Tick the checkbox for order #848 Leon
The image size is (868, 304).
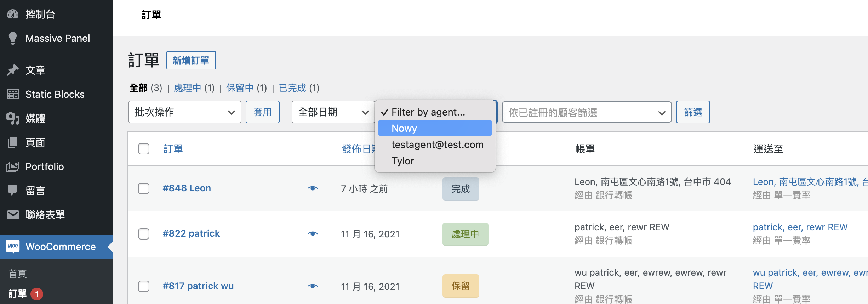point(144,188)
